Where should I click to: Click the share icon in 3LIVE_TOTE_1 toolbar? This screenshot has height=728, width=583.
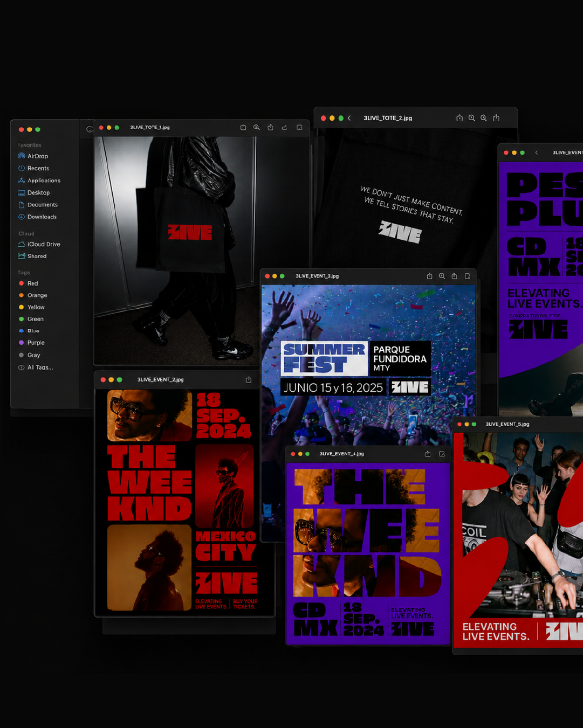click(x=270, y=128)
